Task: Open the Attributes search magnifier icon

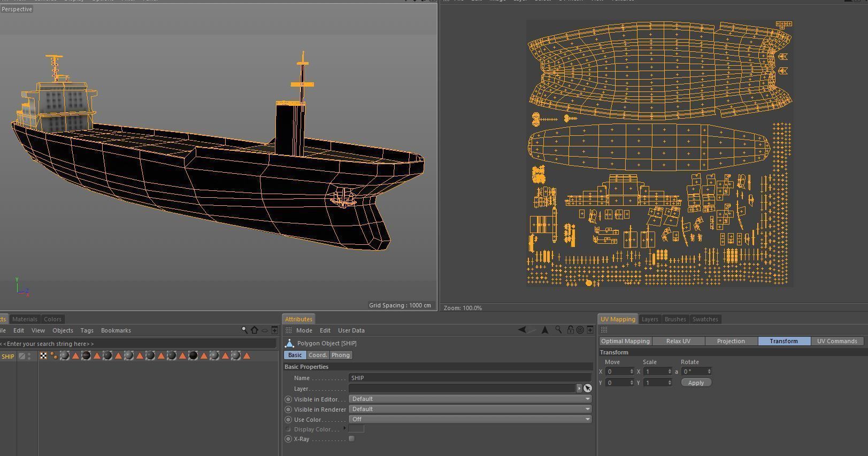Action: [558, 330]
